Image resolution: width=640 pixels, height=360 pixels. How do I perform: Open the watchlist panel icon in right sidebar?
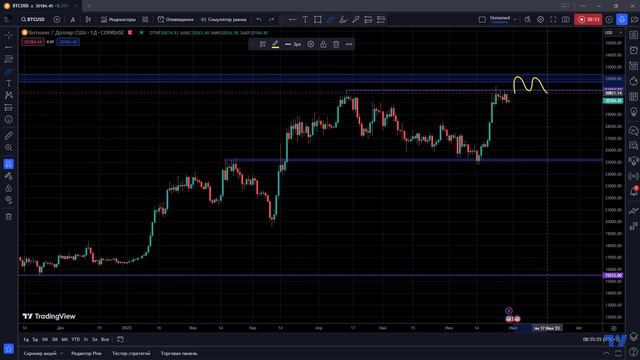pyautogui.click(x=633, y=35)
